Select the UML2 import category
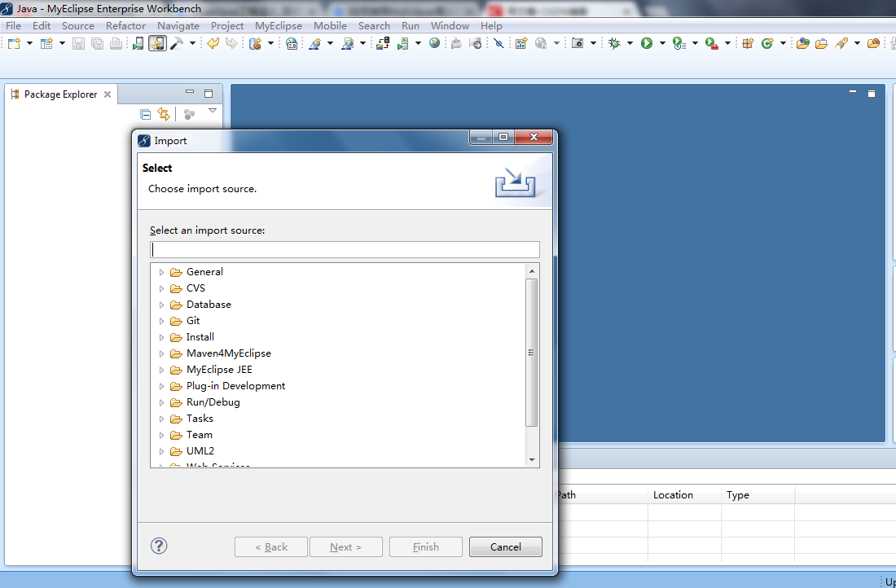The height and width of the screenshot is (588, 896). click(x=200, y=451)
